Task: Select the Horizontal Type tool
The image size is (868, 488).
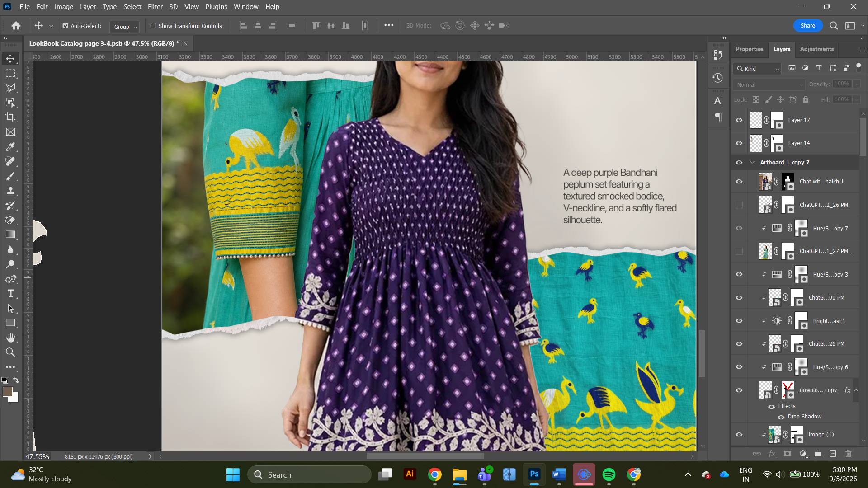Action: tap(10, 294)
